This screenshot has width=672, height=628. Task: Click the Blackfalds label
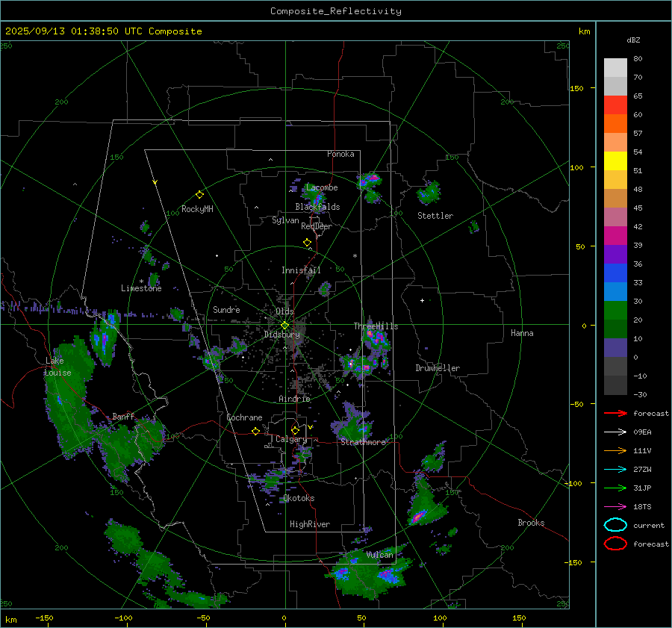coord(317,207)
